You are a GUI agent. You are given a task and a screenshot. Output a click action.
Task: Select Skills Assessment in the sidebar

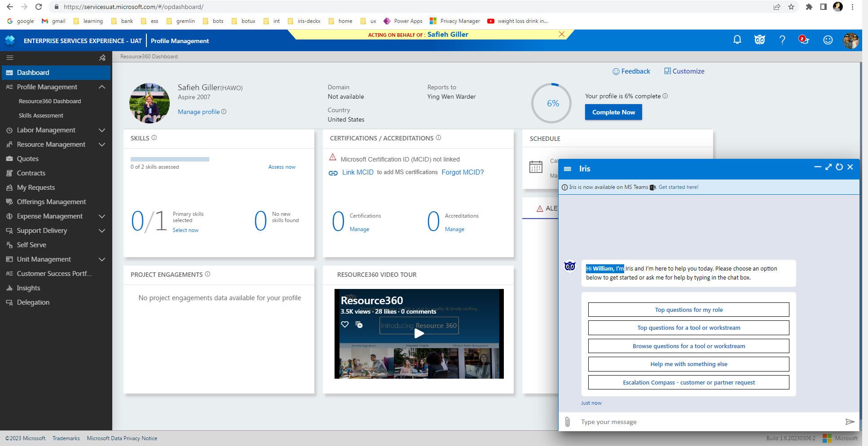pos(41,115)
